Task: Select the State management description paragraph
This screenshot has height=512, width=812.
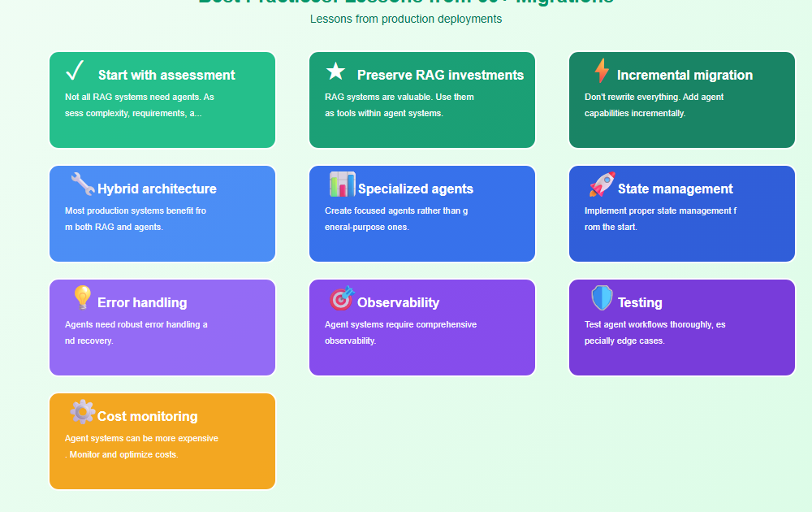Action: click(x=660, y=219)
